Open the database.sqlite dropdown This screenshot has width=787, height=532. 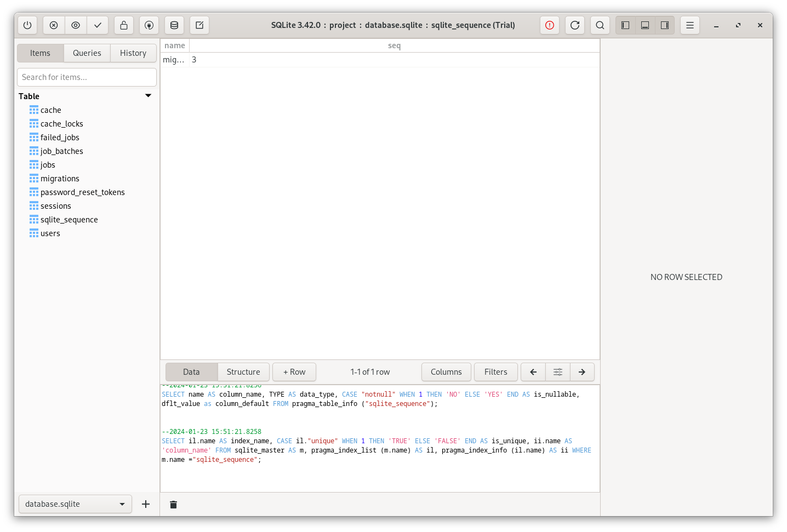[x=75, y=504]
